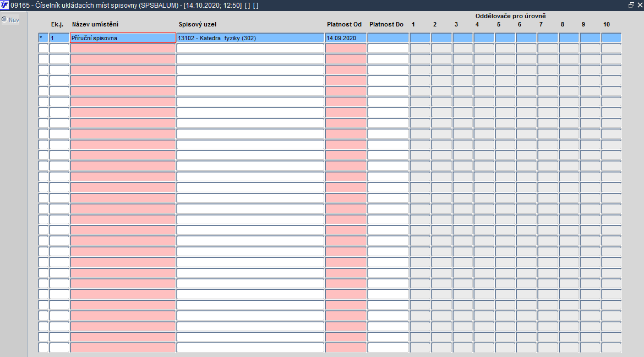
Task: Click the level 5 separator field in the first row
Action: 505,38
